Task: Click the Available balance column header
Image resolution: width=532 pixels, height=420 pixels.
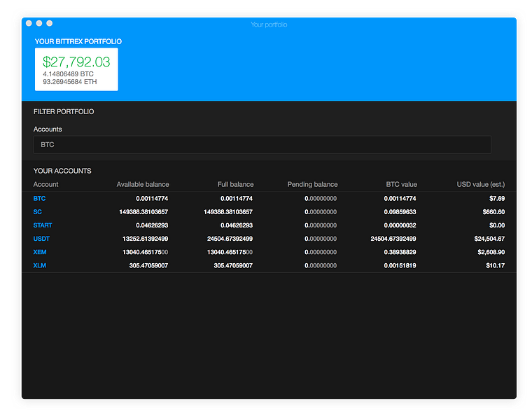Action: pyautogui.click(x=143, y=184)
